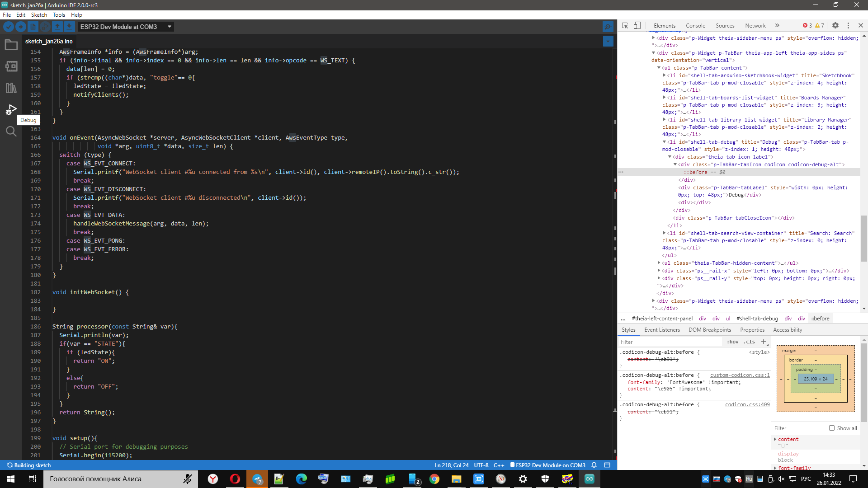
Task: Open the codicon.css:409 source link
Action: coord(747,405)
